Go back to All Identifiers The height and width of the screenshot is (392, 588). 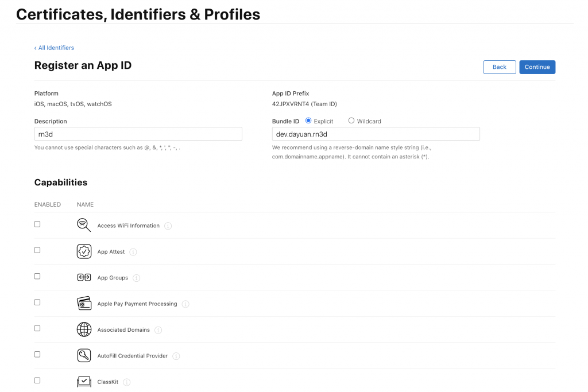click(x=55, y=48)
